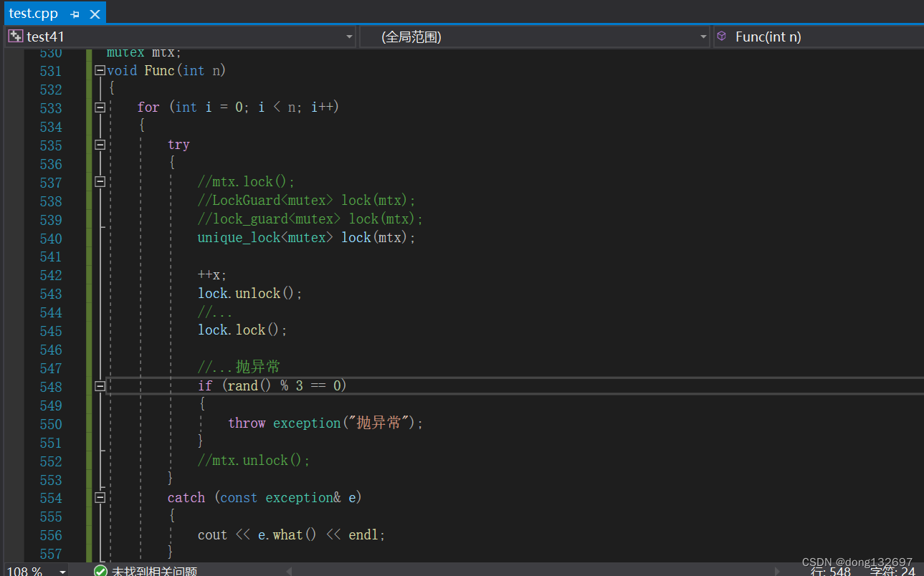Collapse the if block at line 548
The height and width of the screenshot is (576, 924).
tap(100, 386)
